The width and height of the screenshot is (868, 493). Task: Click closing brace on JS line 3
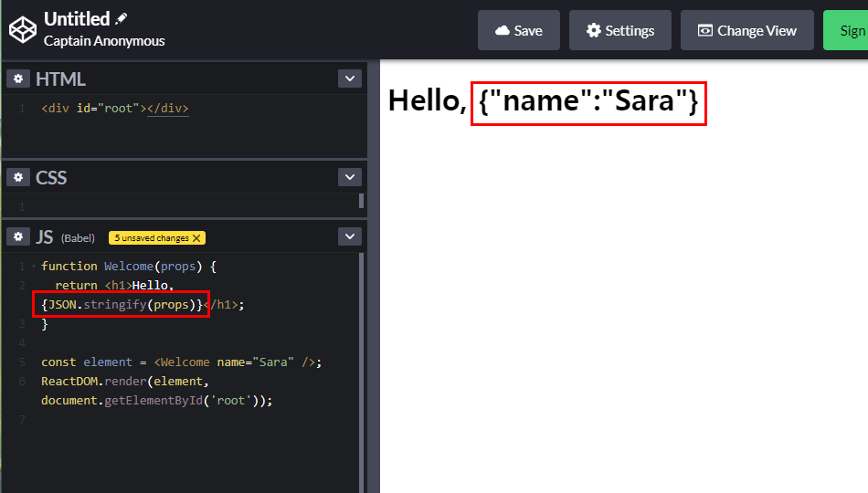[x=45, y=324]
